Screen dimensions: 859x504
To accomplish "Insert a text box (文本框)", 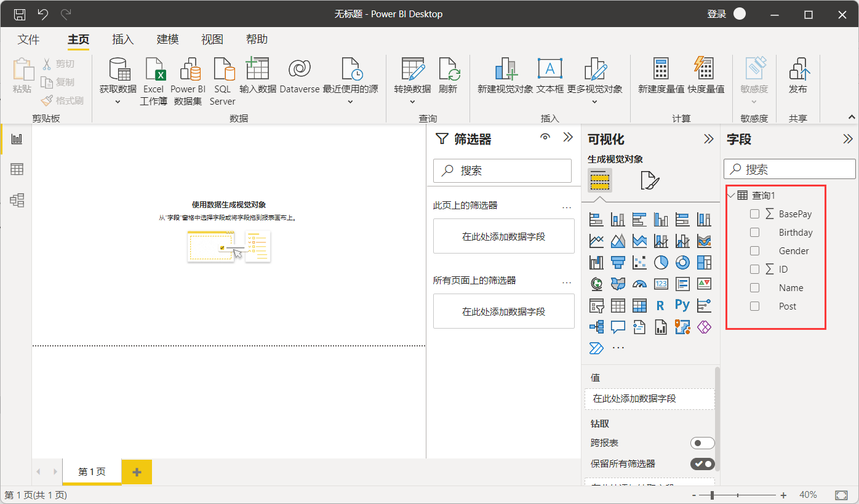I will tap(549, 70).
